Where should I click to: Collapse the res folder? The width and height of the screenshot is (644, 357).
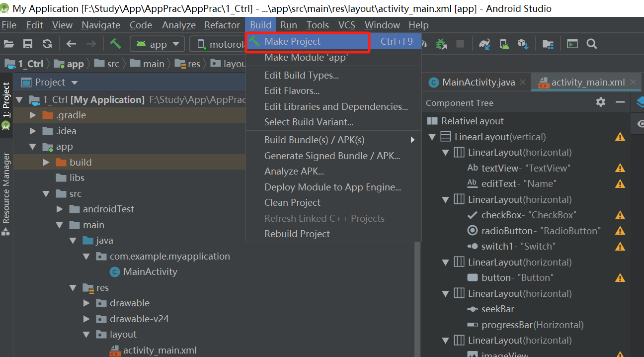(73, 288)
